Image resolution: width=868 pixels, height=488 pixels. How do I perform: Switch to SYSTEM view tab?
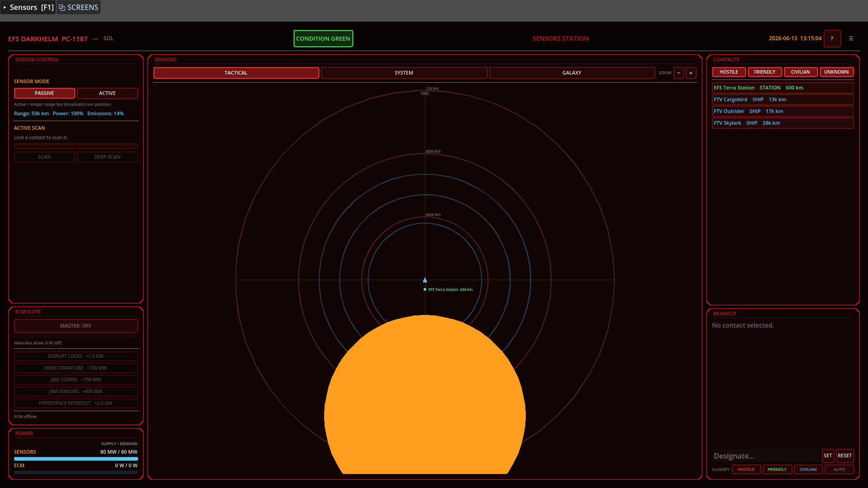[x=404, y=73]
